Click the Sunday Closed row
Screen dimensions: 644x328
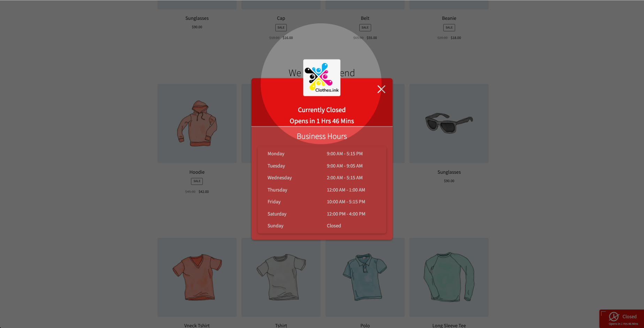tap(322, 226)
